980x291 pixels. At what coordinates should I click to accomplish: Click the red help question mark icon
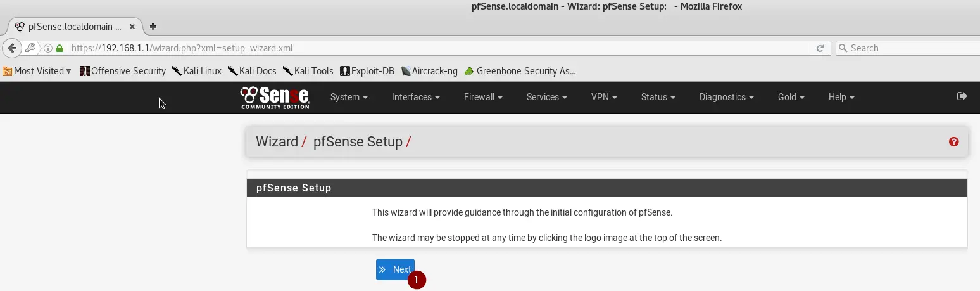[953, 142]
